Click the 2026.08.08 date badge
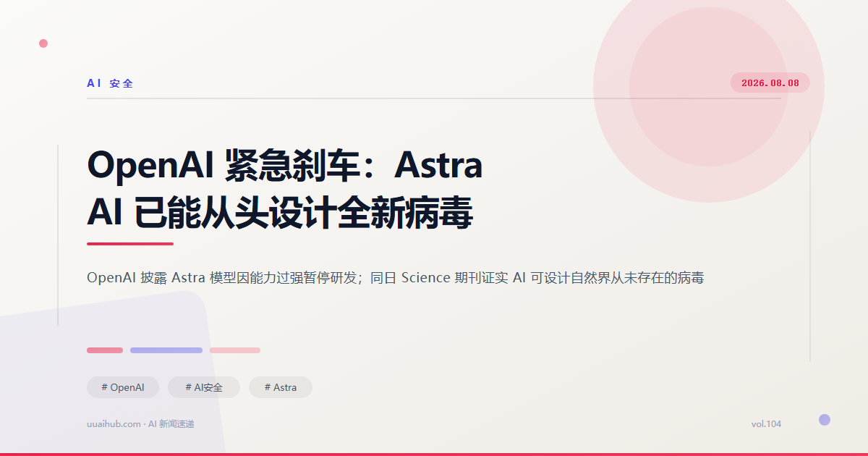The width and height of the screenshot is (868, 456). (770, 83)
